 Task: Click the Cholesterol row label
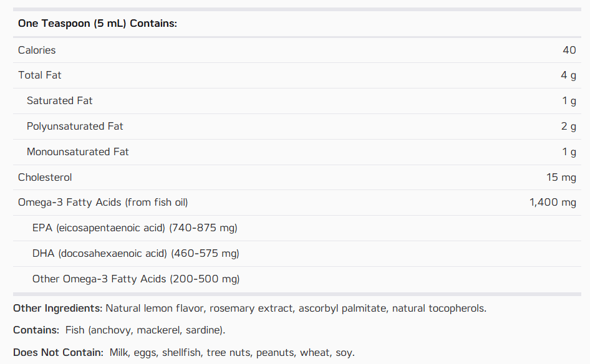(45, 177)
